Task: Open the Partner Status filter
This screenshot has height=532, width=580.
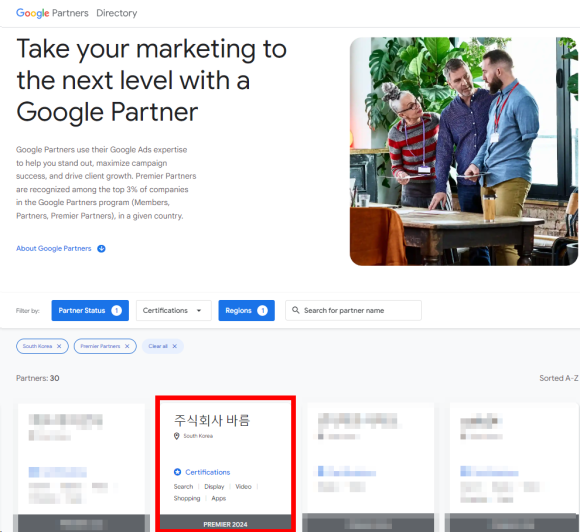Action: (x=90, y=310)
